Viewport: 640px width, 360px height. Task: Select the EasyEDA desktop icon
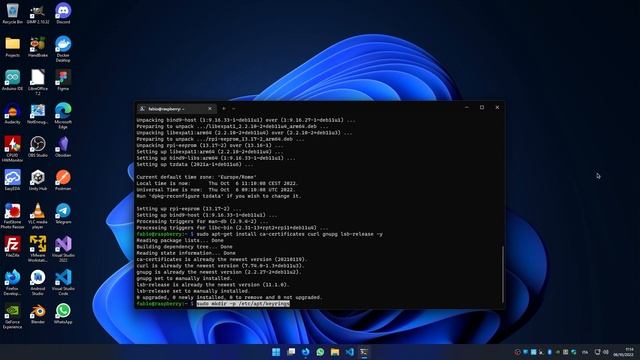[x=12, y=180]
